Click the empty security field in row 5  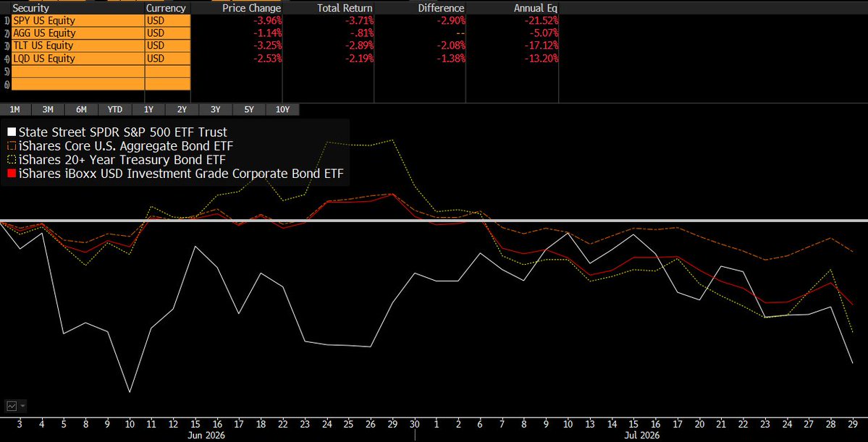coord(77,72)
